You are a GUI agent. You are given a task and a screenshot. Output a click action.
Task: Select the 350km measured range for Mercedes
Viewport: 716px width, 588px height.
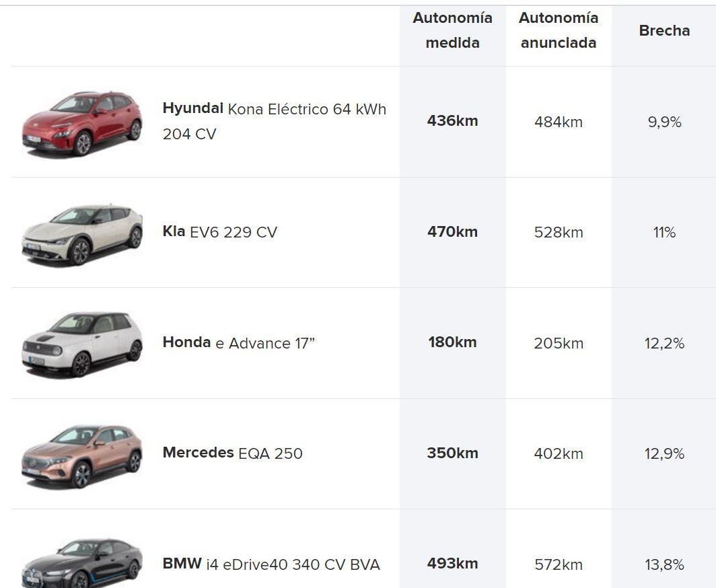pyautogui.click(x=452, y=453)
